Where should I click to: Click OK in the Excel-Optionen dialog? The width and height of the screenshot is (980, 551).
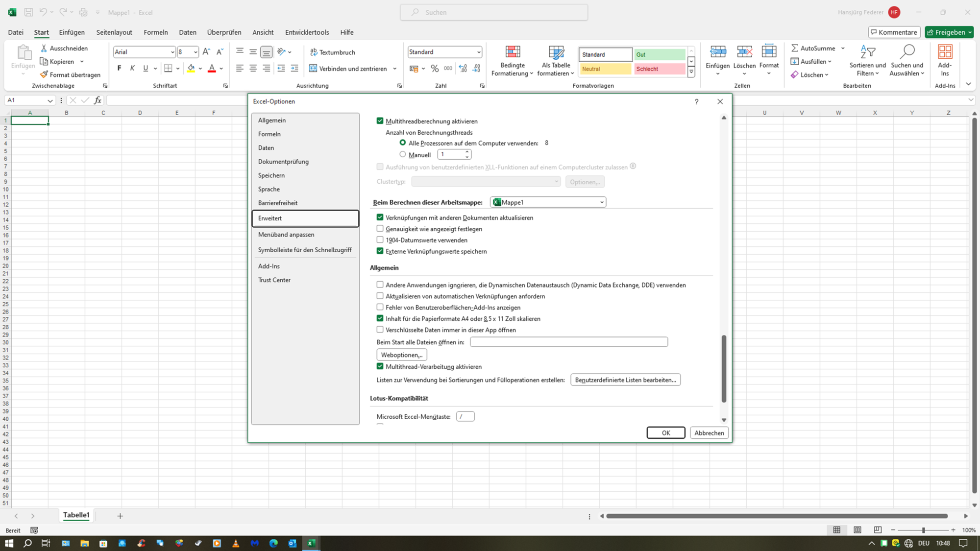[666, 432]
